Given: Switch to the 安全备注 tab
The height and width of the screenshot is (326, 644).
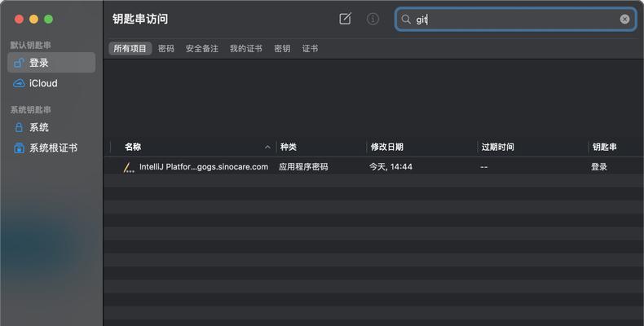Looking at the screenshot, I should pyautogui.click(x=201, y=48).
